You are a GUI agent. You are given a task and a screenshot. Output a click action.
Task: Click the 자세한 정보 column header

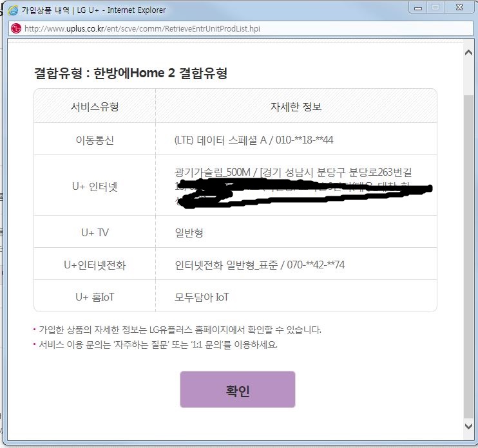tap(296, 107)
